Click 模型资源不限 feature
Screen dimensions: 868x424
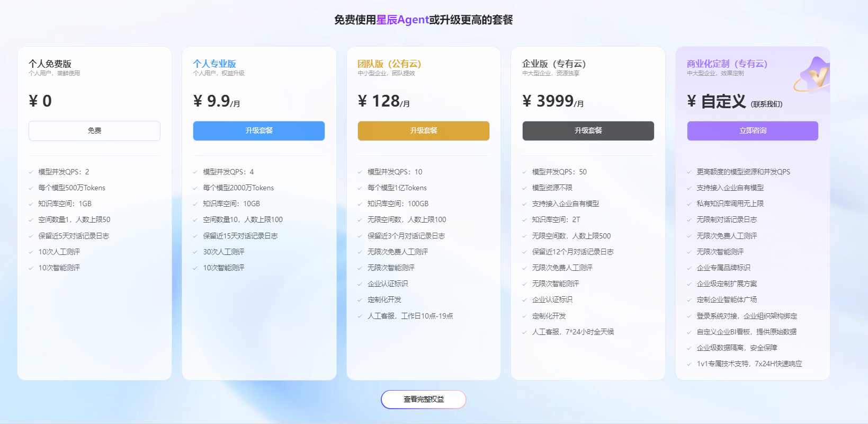[552, 188]
